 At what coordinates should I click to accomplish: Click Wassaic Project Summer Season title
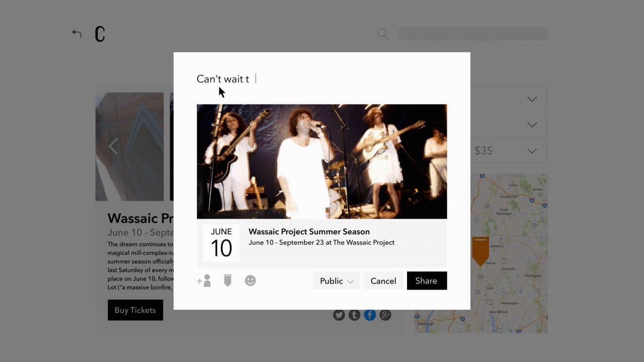click(309, 232)
